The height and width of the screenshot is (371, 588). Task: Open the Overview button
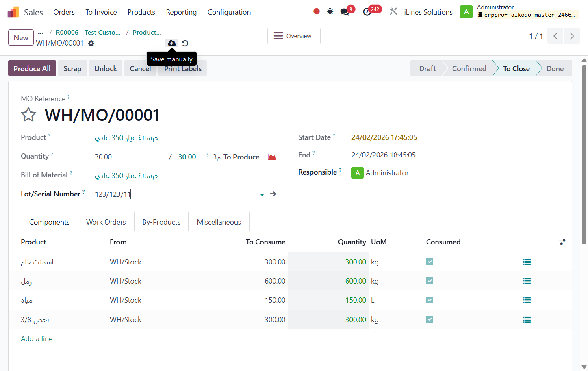pyautogui.click(x=294, y=36)
